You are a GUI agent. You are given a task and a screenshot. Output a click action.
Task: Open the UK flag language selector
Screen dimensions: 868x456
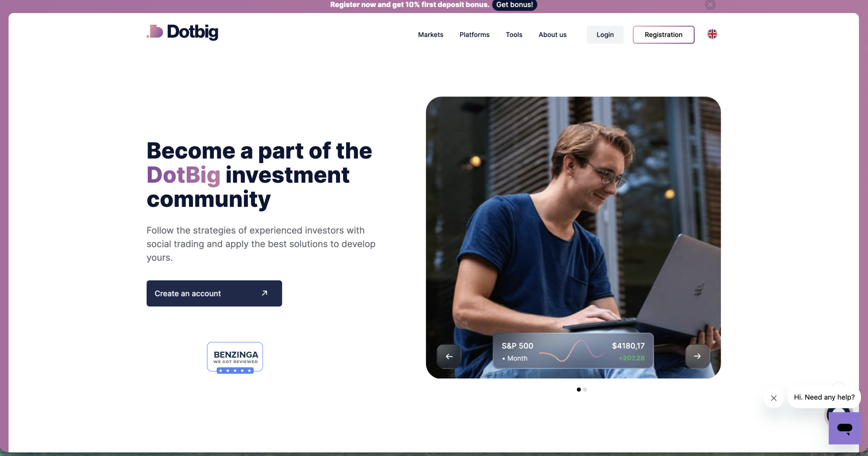(712, 34)
